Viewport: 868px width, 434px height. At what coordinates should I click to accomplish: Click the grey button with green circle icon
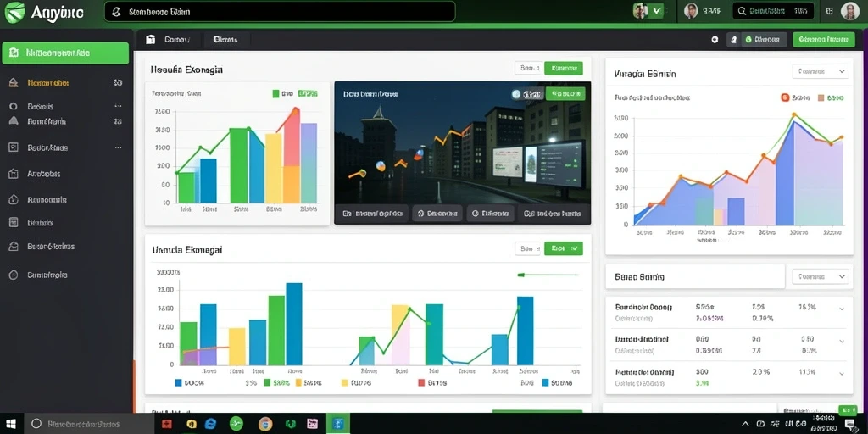[762, 40]
